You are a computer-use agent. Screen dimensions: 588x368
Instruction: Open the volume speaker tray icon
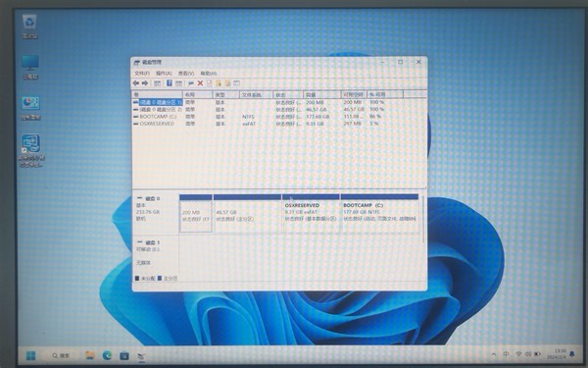click(x=528, y=354)
